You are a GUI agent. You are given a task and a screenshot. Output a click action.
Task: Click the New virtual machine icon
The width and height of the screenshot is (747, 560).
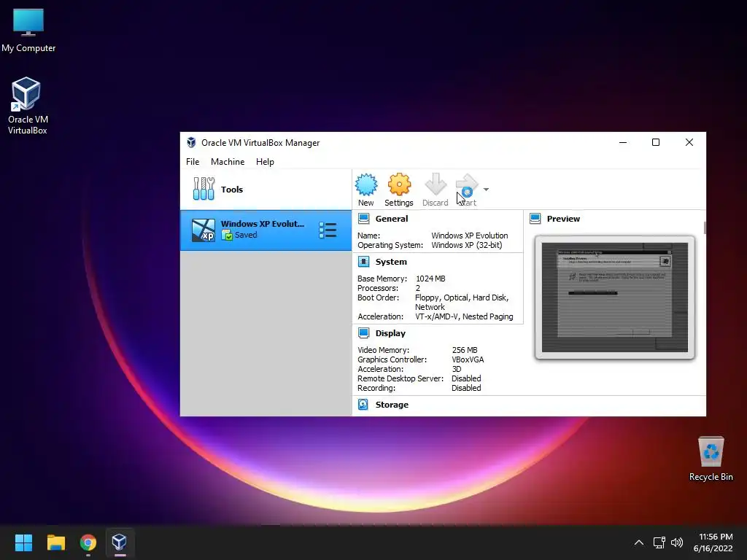366,184
